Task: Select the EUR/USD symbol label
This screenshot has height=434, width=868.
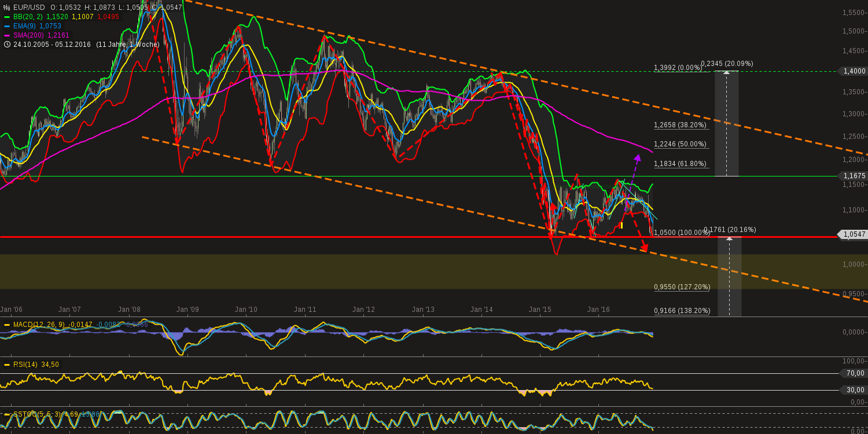Action: click(x=29, y=8)
